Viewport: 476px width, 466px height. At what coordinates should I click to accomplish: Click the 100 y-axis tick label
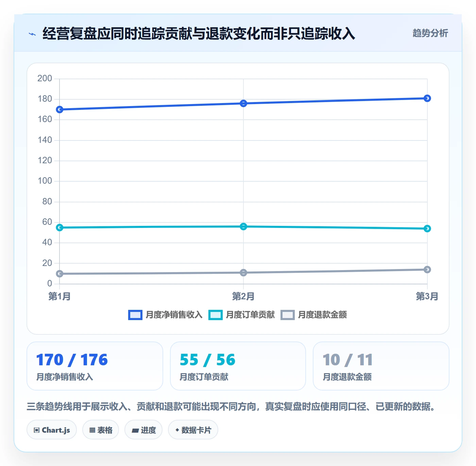pyautogui.click(x=45, y=181)
